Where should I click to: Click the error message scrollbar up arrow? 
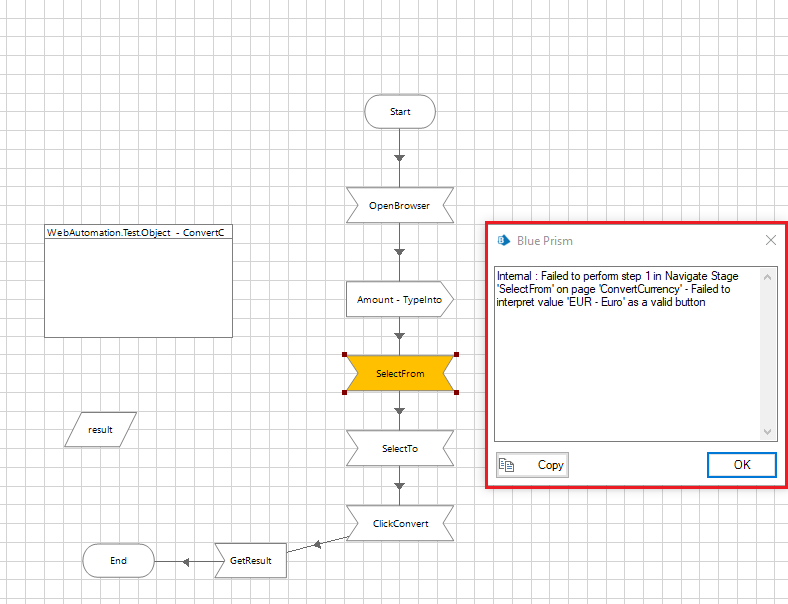(768, 276)
